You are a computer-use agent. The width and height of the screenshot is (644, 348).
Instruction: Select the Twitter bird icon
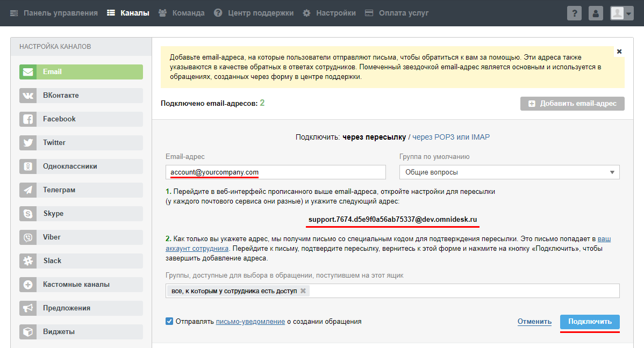[x=27, y=143]
